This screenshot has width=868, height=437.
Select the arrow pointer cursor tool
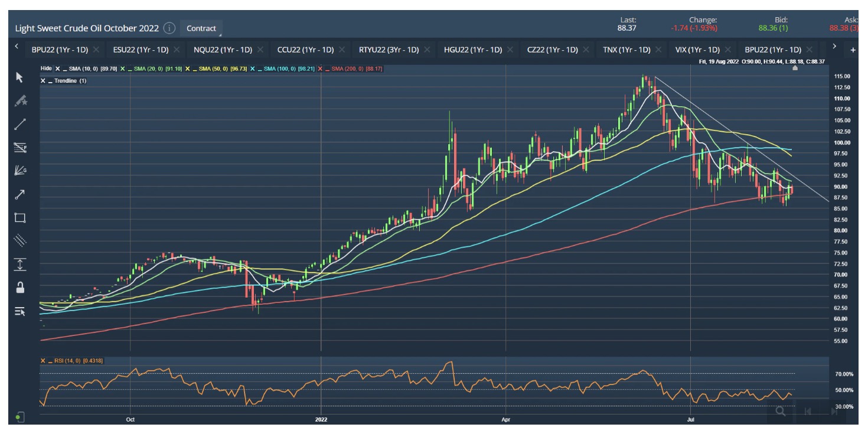tap(19, 77)
